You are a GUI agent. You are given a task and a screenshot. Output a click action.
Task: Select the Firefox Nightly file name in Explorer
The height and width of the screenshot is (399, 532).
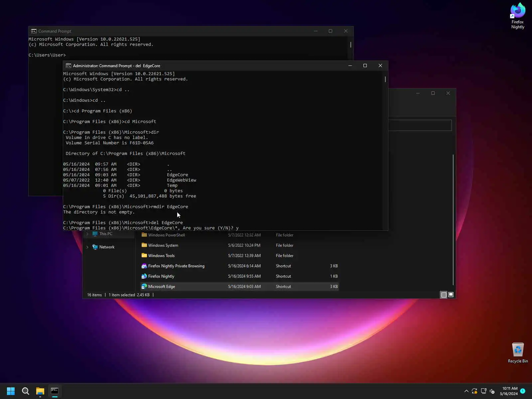click(161, 276)
